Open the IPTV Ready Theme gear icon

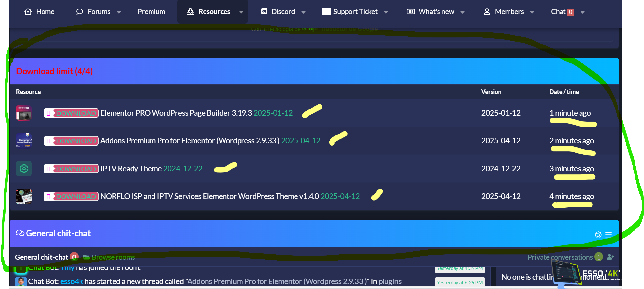(24, 169)
